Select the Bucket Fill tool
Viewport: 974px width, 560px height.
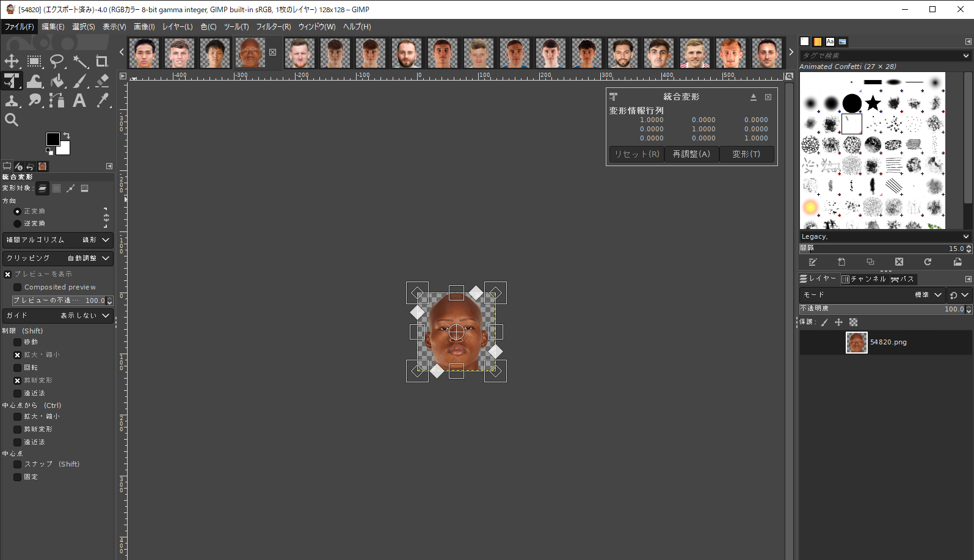(x=57, y=81)
